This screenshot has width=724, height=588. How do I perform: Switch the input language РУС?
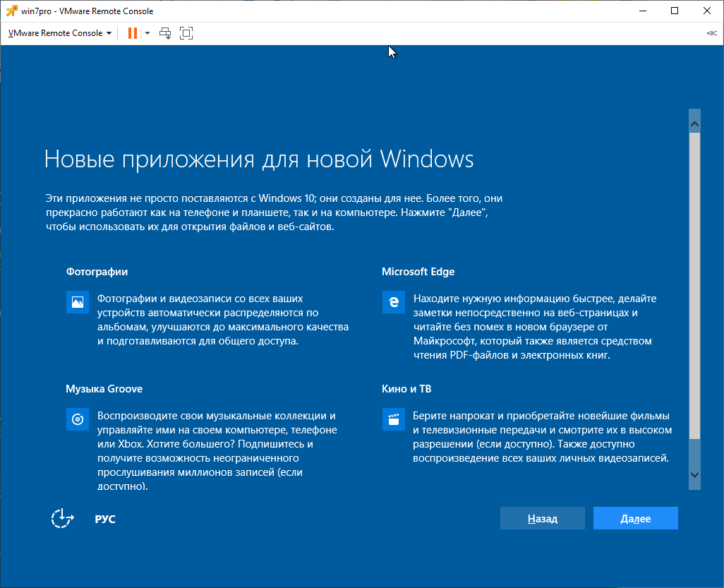pyautogui.click(x=105, y=520)
